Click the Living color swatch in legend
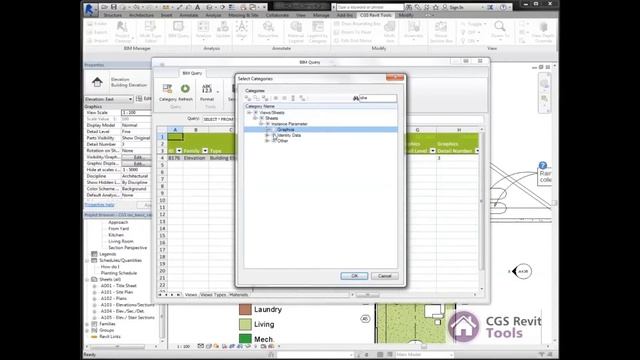Viewport: 640px width, 360px height. [x=245, y=324]
